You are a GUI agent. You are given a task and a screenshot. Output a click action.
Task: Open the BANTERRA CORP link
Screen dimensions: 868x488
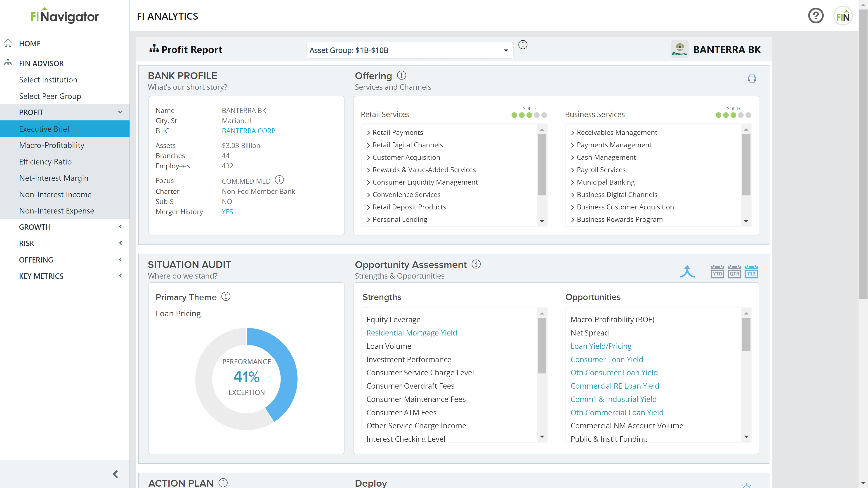tap(248, 131)
